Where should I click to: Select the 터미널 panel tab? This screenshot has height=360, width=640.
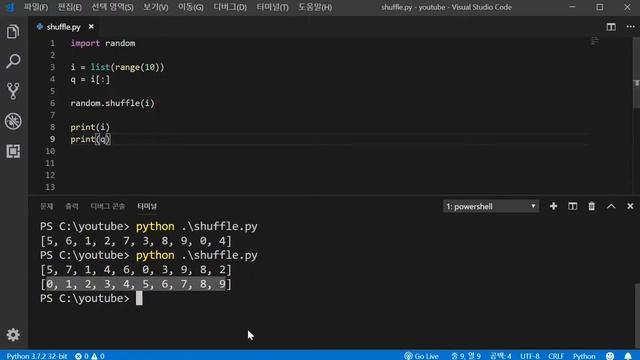tap(147, 206)
